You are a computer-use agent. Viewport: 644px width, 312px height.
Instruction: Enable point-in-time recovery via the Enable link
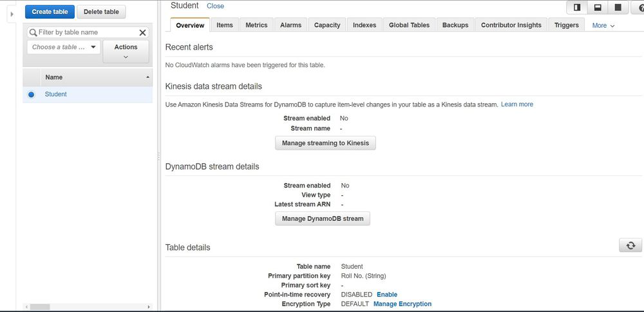point(387,295)
